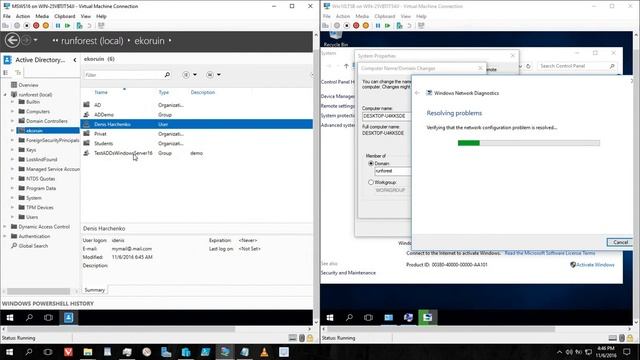Click the Summary tab in the details pane
Viewport: 640px width, 360px height.
[x=95, y=290]
